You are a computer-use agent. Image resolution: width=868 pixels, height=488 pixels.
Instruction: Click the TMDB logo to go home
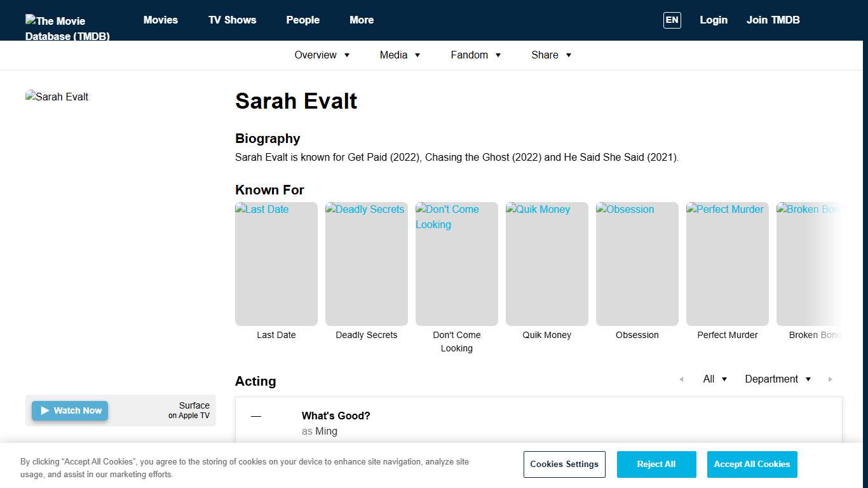click(x=67, y=20)
